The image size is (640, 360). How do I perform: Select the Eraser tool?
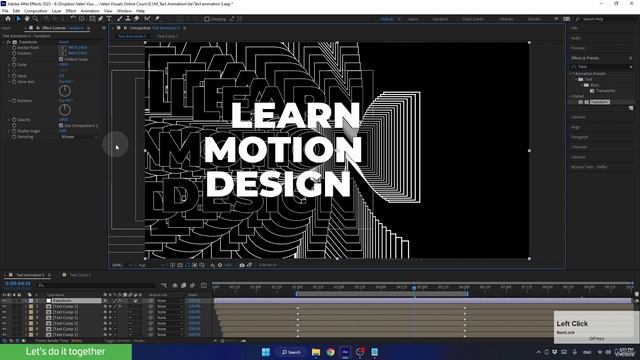point(137,19)
